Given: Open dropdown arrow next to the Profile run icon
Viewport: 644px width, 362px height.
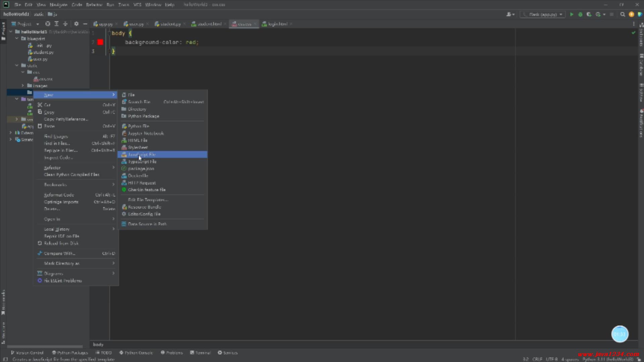Looking at the screenshot, I should (604, 14).
